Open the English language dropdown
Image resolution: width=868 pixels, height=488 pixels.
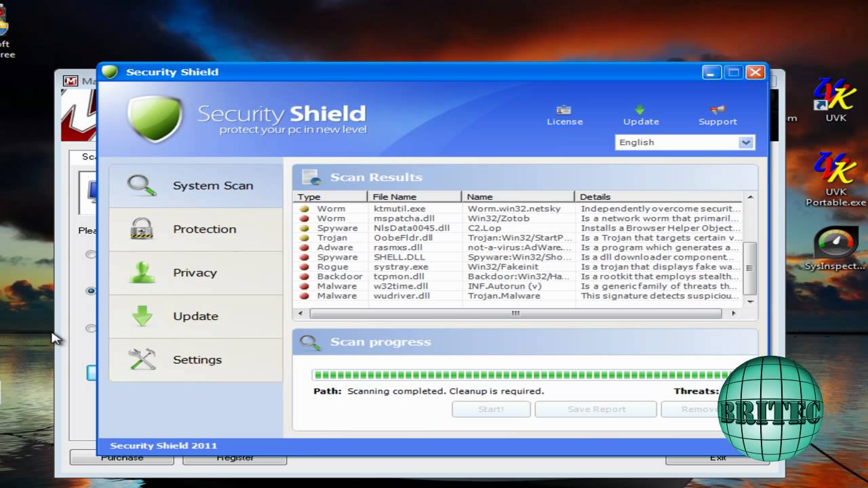pyautogui.click(x=685, y=142)
